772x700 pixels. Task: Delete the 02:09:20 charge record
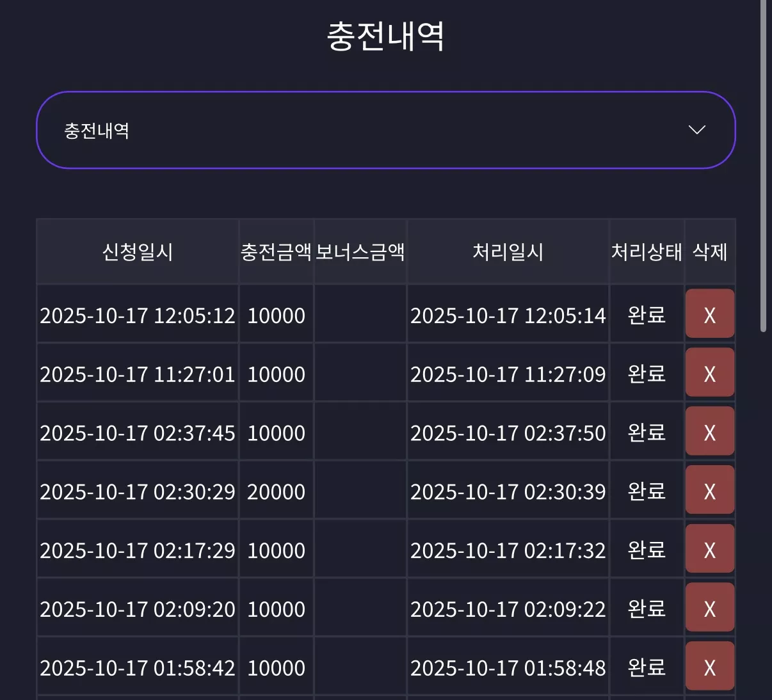(x=709, y=607)
